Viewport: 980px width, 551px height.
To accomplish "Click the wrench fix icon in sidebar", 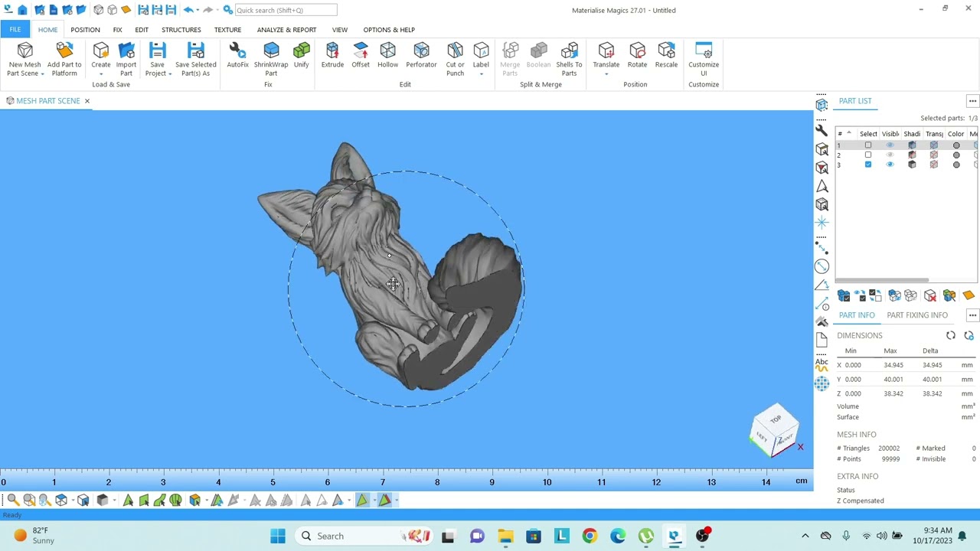I will [x=822, y=130].
